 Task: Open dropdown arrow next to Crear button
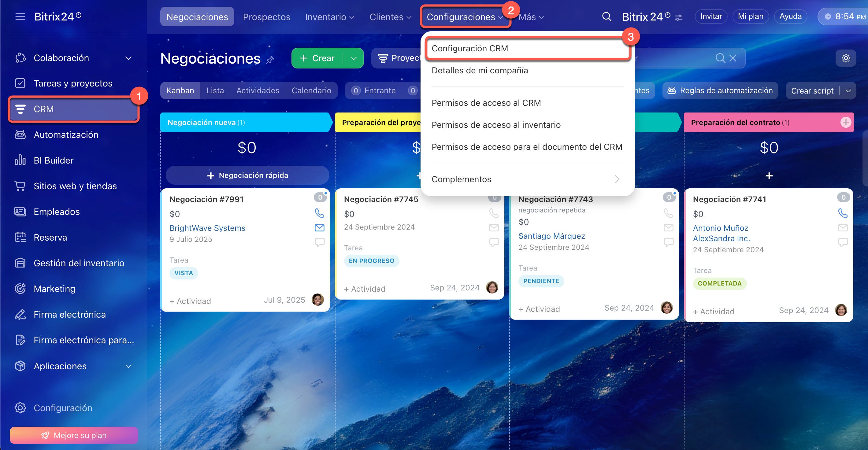pos(353,58)
